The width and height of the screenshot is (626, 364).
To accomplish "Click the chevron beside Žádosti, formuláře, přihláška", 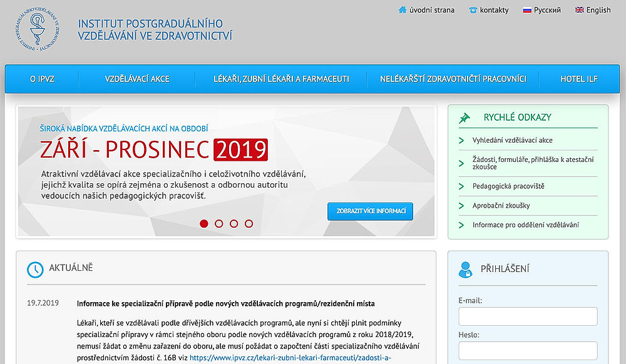I will 461,163.
